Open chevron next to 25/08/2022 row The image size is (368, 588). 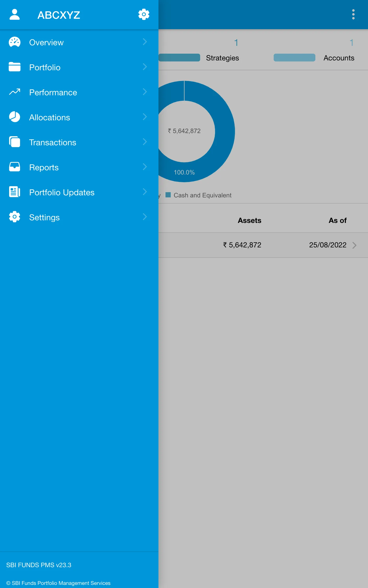tap(354, 245)
